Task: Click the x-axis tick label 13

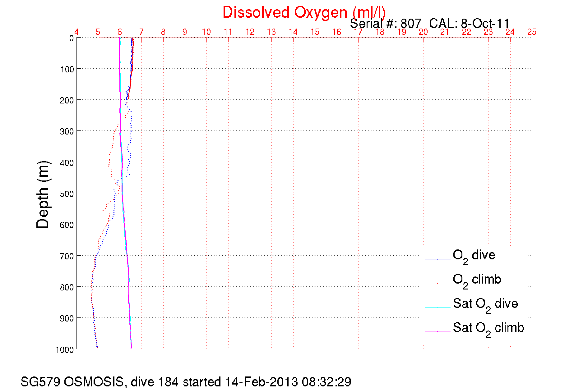Action: click(x=271, y=32)
